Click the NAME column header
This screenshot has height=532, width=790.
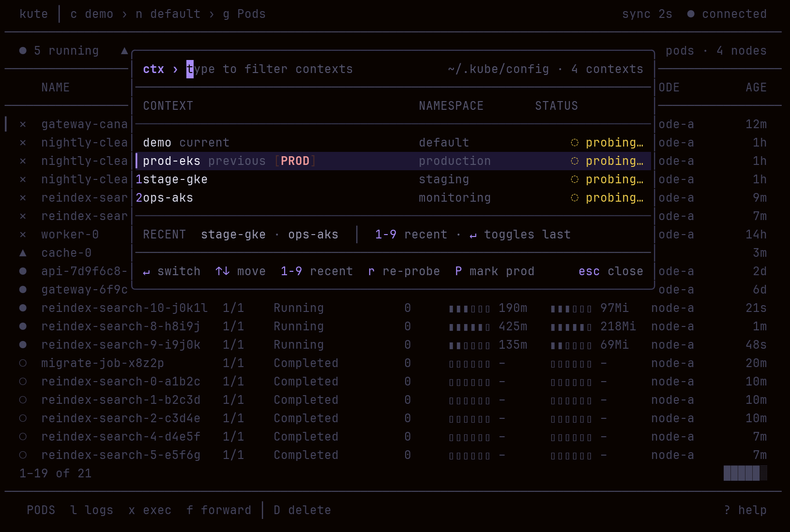click(x=55, y=88)
